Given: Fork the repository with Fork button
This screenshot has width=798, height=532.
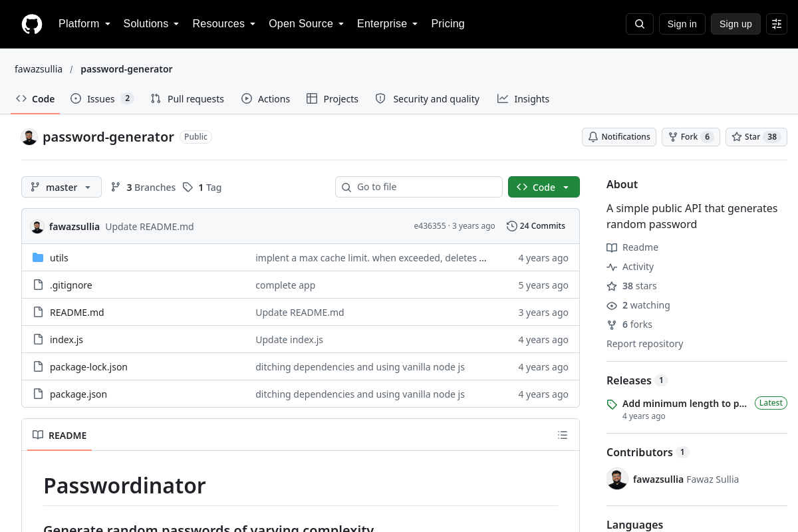Looking at the screenshot, I should pyautogui.click(x=691, y=137).
